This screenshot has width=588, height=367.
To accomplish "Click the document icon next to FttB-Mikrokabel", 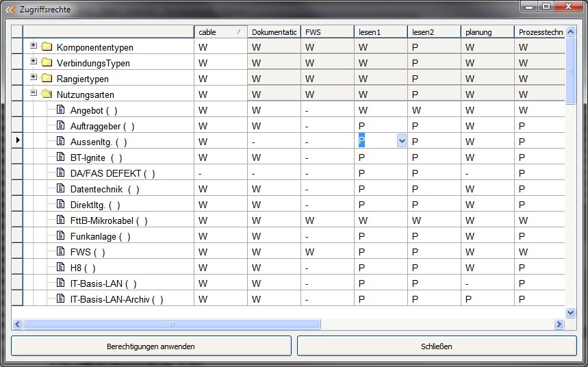I will (x=60, y=220).
